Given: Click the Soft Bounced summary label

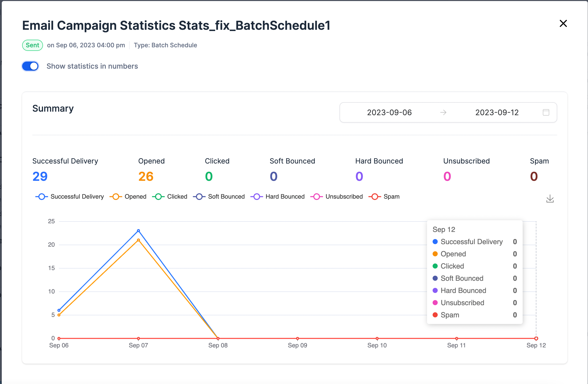Looking at the screenshot, I should coord(292,161).
